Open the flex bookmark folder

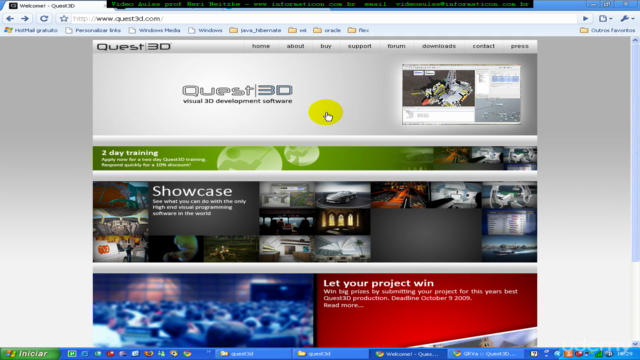[358, 30]
